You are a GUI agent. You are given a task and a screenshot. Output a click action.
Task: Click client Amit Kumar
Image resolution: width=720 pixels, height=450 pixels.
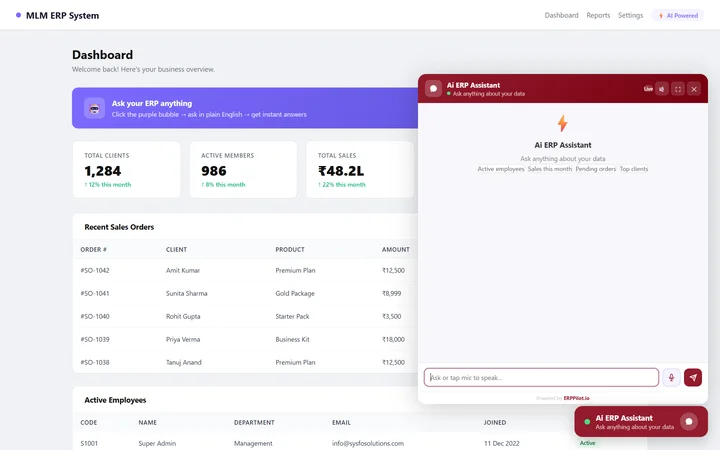pos(183,270)
